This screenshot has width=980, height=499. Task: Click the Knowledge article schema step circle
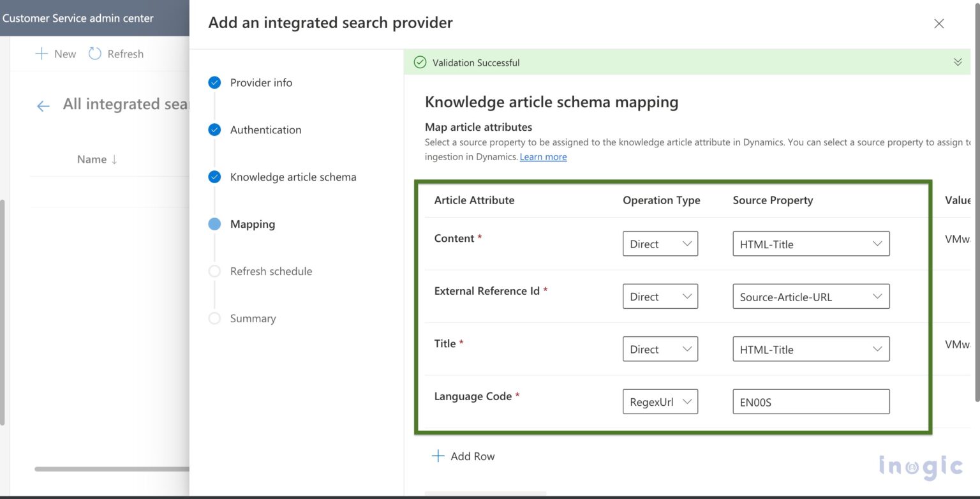click(x=214, y=177)
